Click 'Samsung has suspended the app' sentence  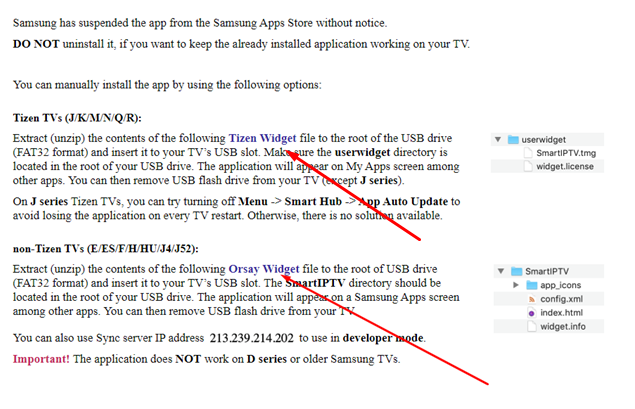(x=200, y=23)
